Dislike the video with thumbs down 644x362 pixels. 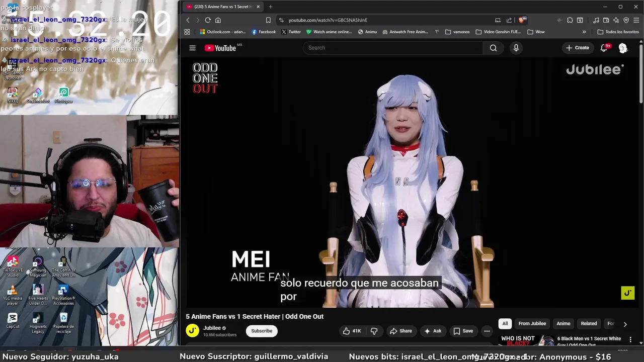[x=374, y=331]
